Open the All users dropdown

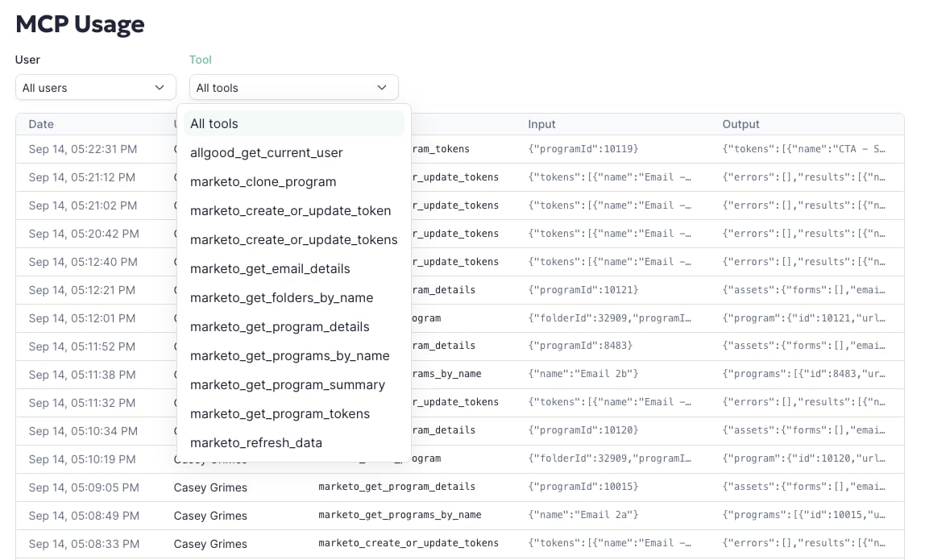point(96,87)
